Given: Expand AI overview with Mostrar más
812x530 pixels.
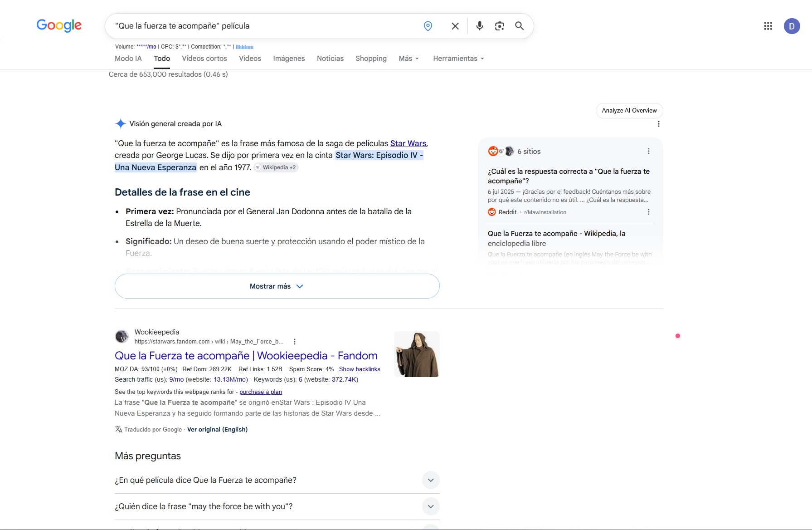Looking at the screenshot, I should click(x=277, y=286).
